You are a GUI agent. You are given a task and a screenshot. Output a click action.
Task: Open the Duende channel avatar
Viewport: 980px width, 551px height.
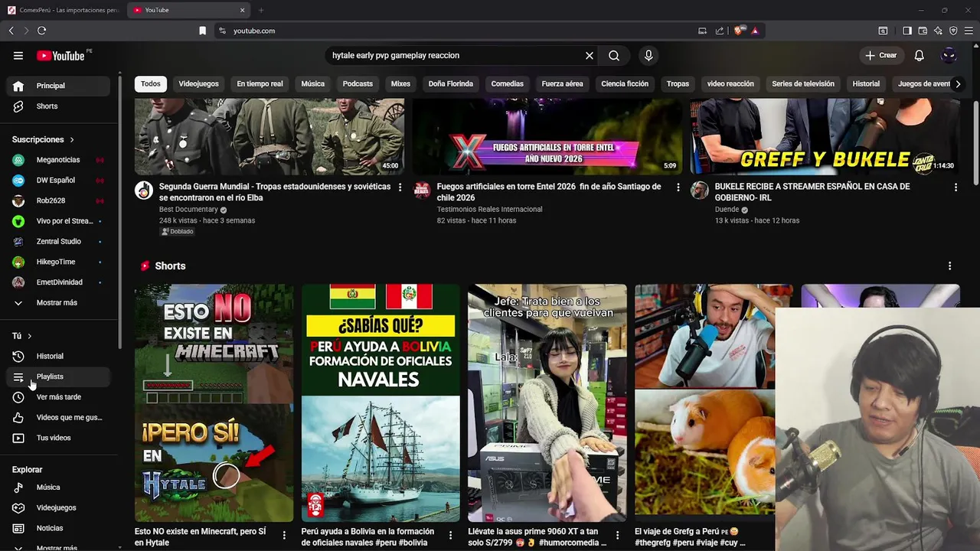coord(700,191)
